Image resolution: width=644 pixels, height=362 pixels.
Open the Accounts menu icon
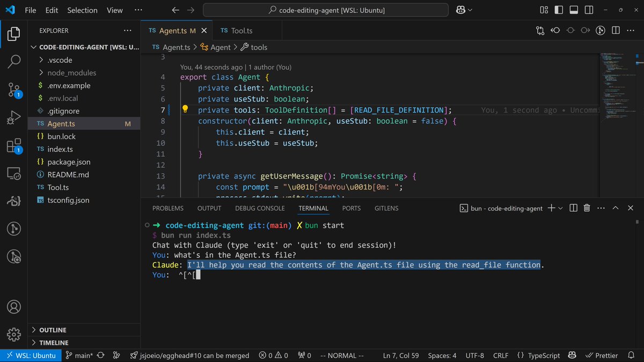[14, 307]
